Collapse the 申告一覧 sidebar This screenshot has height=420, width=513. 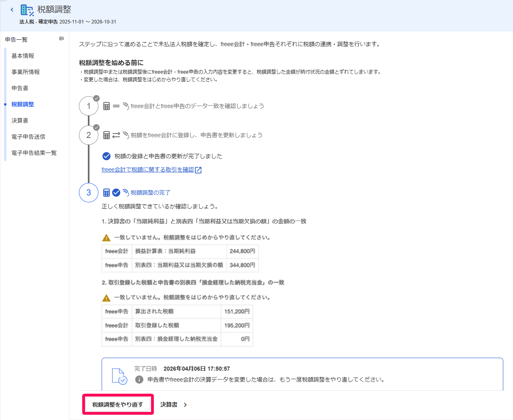tap(62, 39)
